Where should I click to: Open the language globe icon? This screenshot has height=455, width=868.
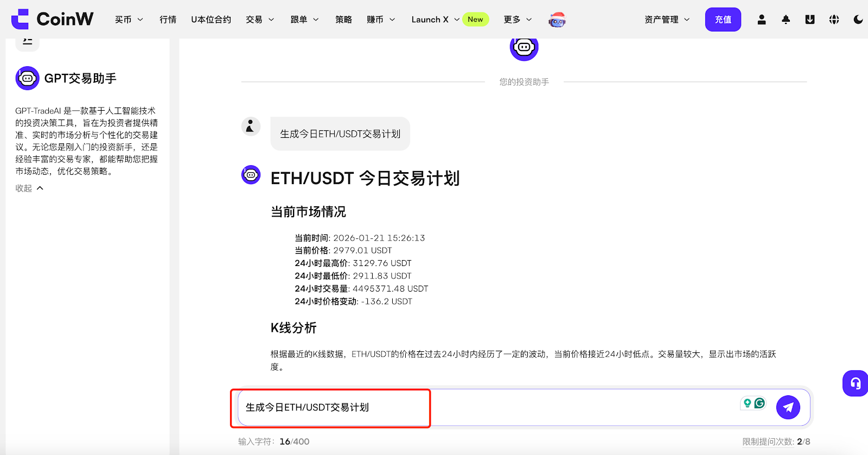(x=834, y=20)
